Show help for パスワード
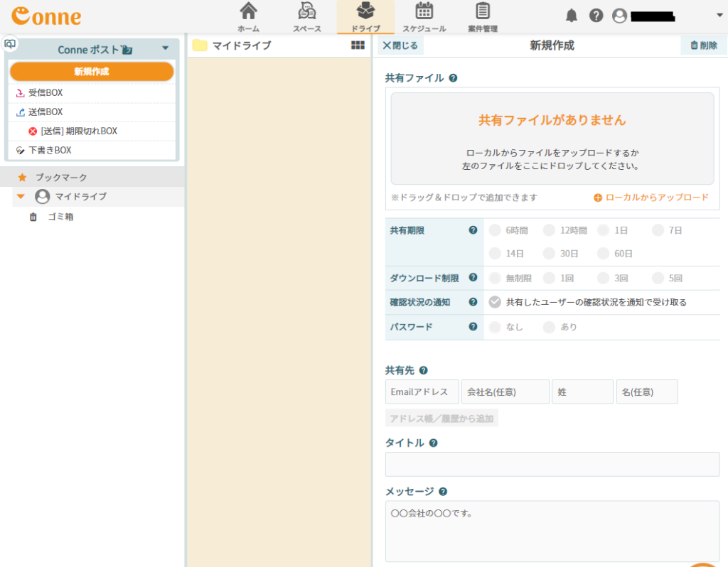This screenshot has height=567, width=728. point(473,327)
